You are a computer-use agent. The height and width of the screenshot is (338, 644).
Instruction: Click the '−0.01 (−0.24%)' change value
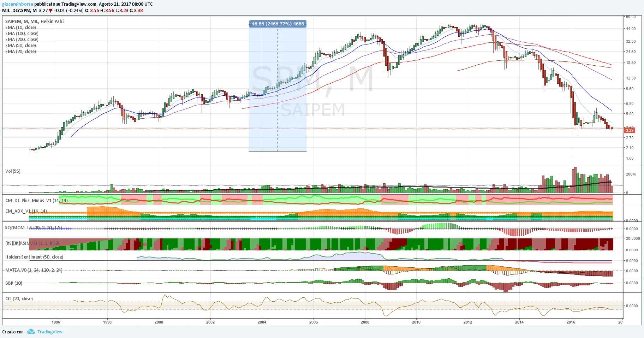pos(69,11)
